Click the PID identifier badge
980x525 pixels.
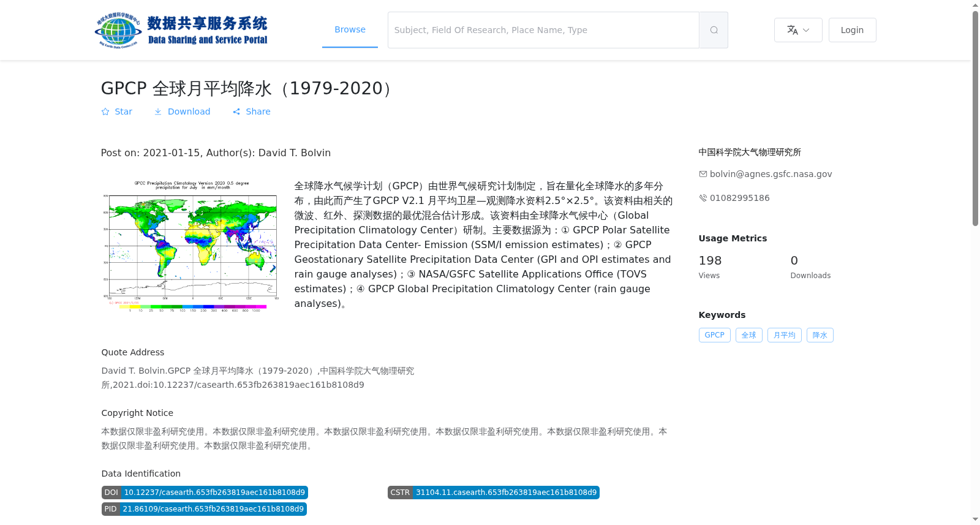(204, 509)
